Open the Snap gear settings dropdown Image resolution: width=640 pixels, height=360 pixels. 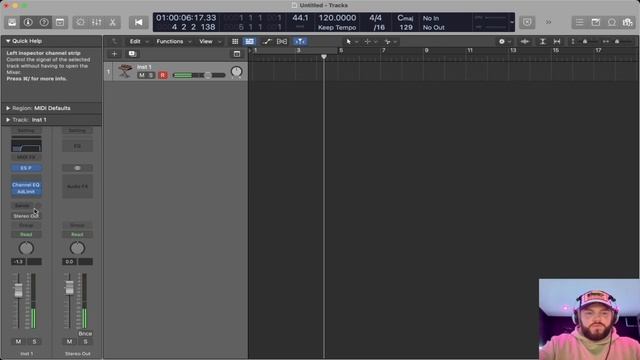tap(504, 41)
